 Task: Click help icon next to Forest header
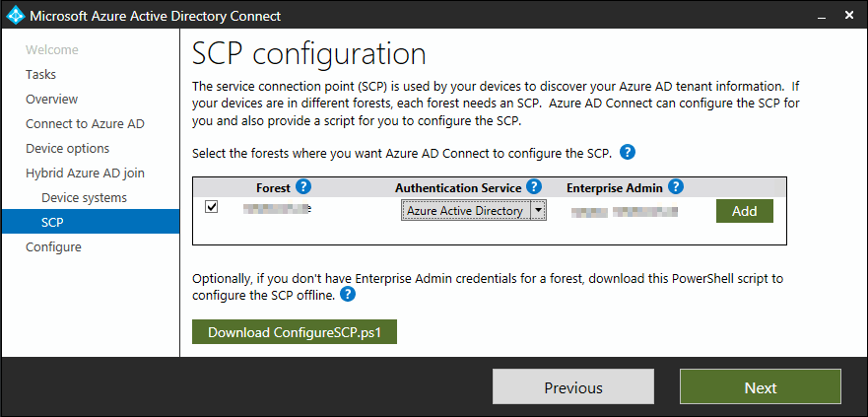(x=303, y=186)
